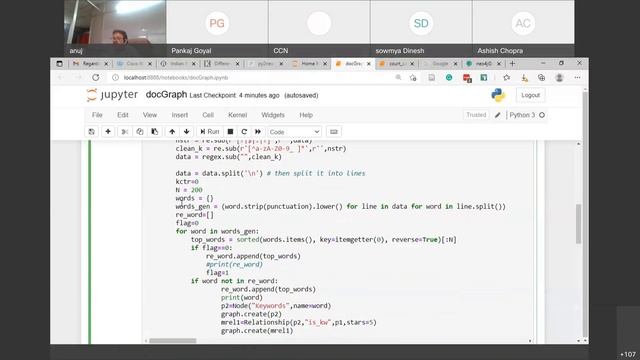Click the Python logo icon
Screen dimensions: 640x360
[x=498, y=95]
